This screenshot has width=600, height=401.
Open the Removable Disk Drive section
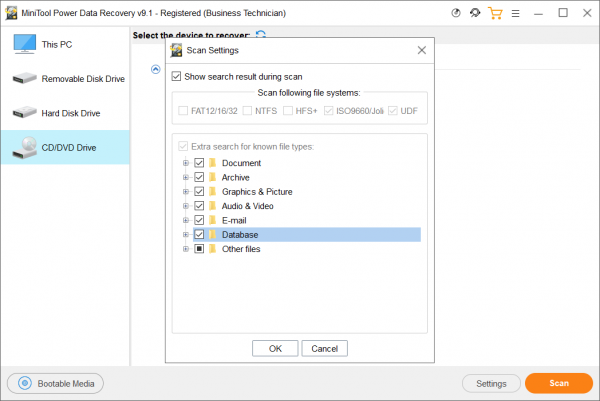[65, 79]
